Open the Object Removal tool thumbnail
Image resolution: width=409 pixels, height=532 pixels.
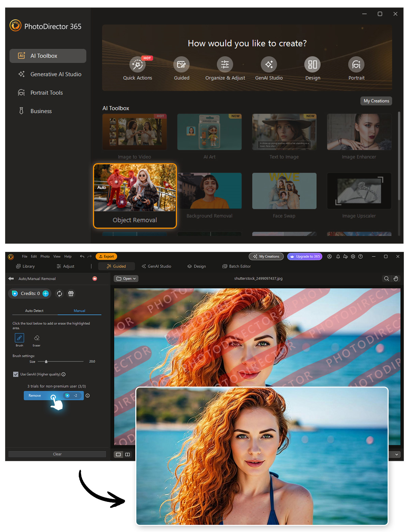pos(135,191)
